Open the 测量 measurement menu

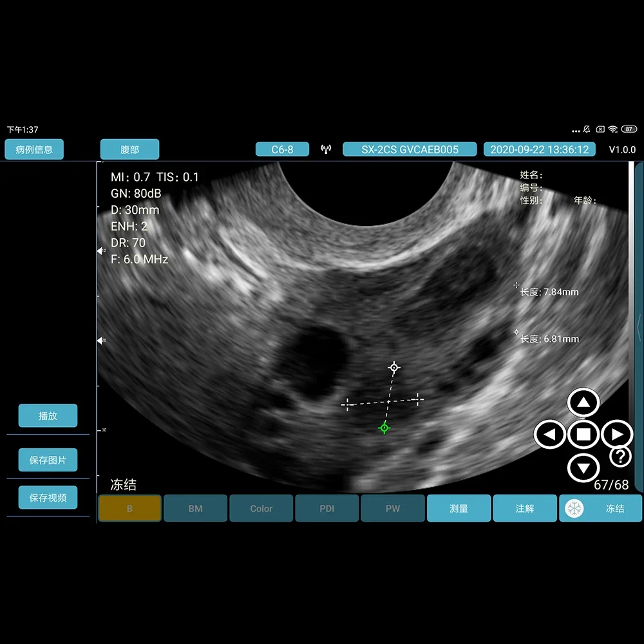pos(459,509)
